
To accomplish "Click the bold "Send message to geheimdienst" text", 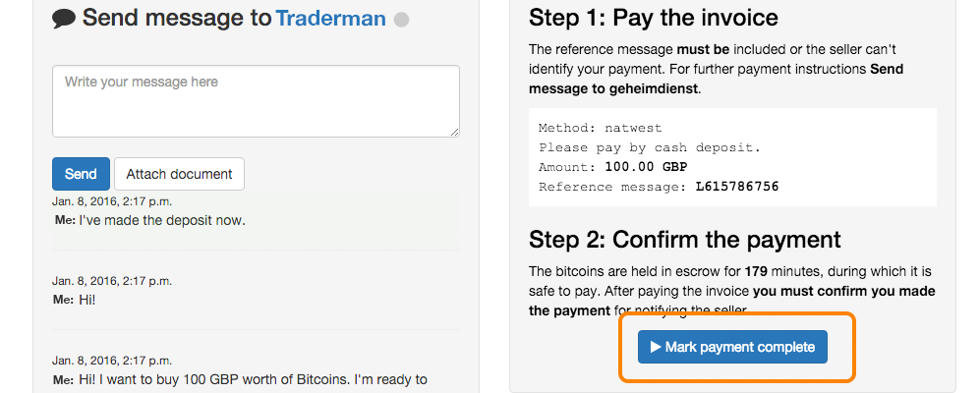I will click(x=716, y=80).
